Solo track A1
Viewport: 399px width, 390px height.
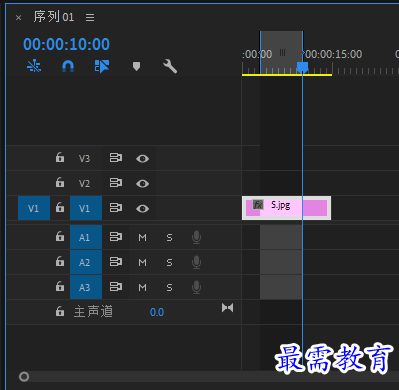click(x=169, y=238)
